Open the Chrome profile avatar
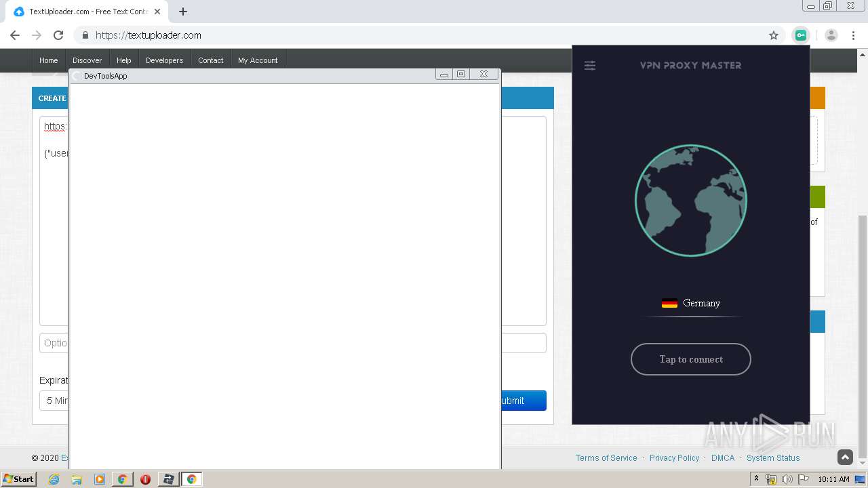The image size is (868, 488). (x=831, y=35)
